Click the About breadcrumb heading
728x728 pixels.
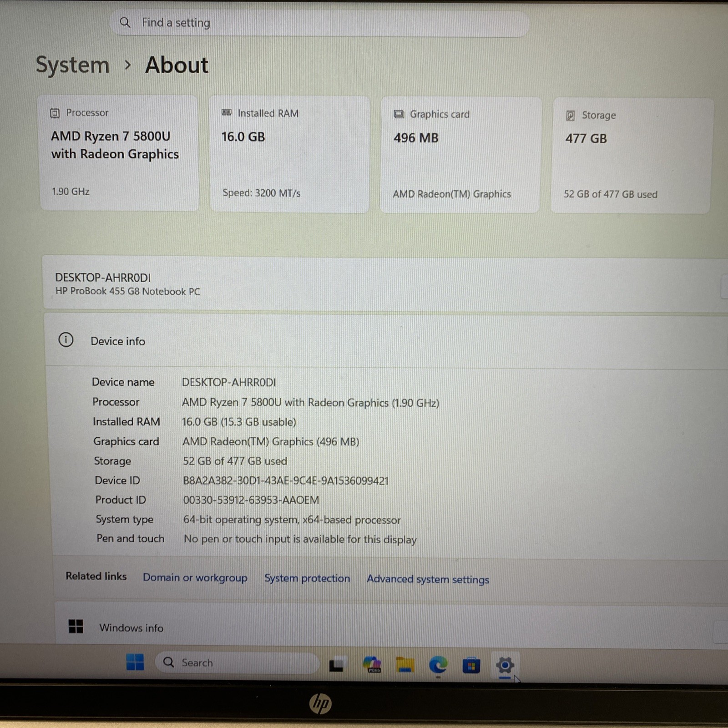pyautogui.click(x=177, y=65)
